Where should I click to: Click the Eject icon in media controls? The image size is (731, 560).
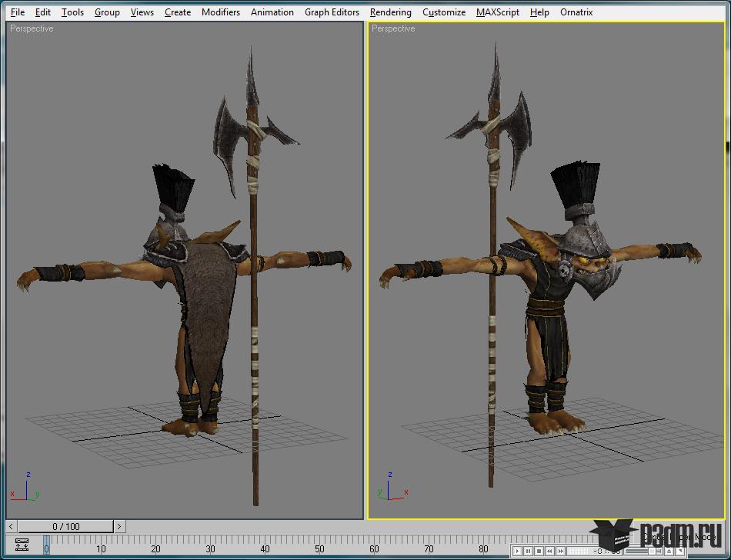[x=669, y=551]
